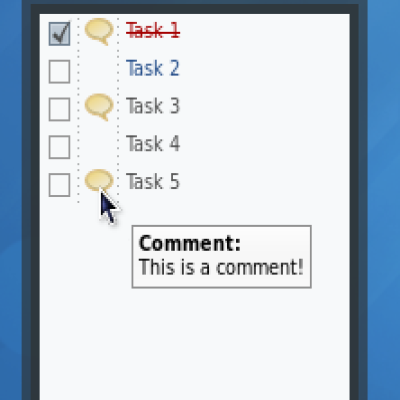Select the struck-through Task 1 label
This screenshot has width=400, height=400.
153,31
